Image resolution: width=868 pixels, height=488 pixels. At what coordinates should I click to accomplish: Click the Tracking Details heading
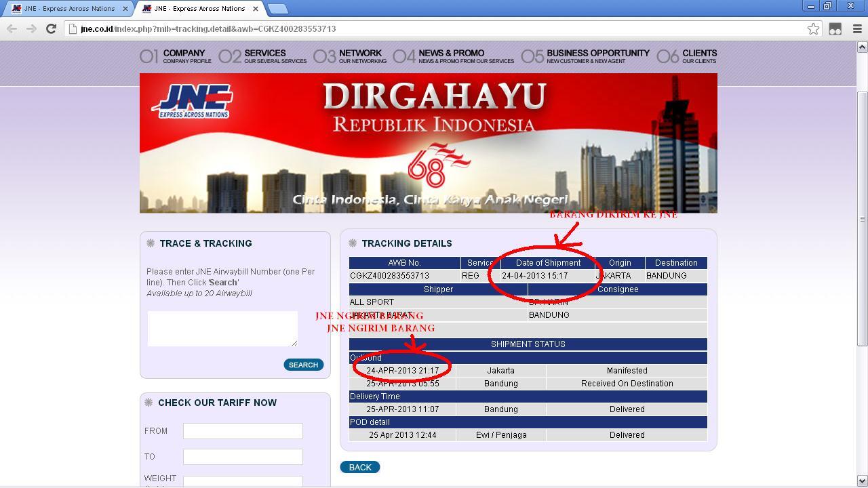point(406,243)
